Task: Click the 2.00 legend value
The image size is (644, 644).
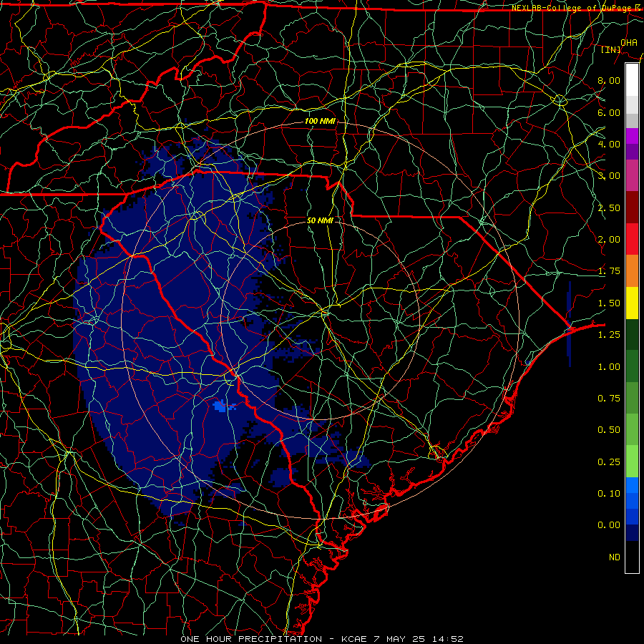Action: tap(609, 240)
